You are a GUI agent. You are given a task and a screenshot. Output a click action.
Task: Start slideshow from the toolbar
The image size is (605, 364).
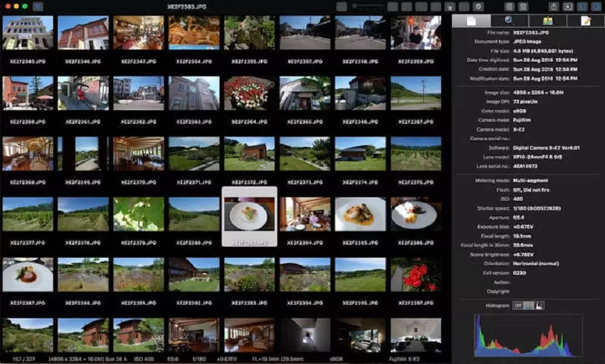568,7
